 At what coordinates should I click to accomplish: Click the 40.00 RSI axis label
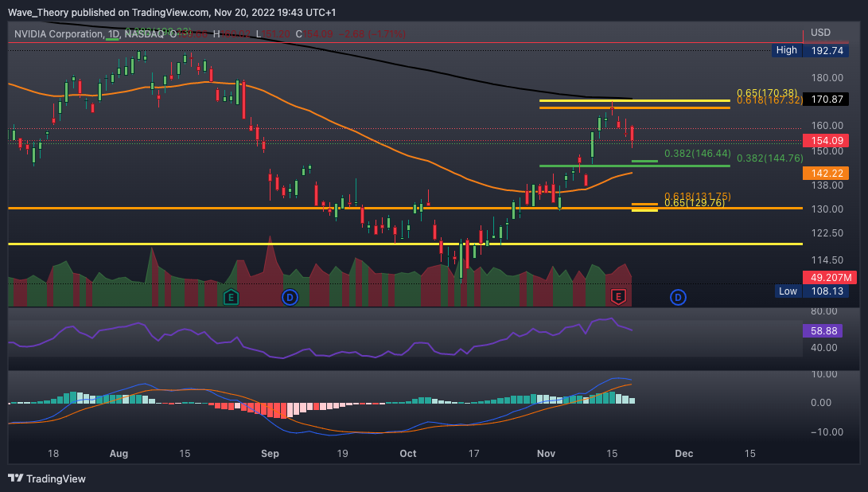tap(824, 347)
